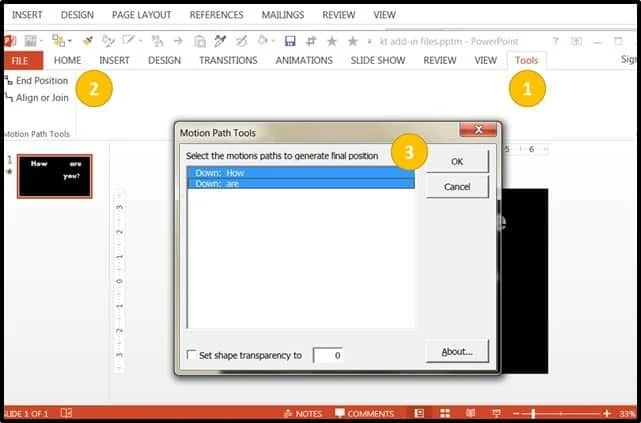Open PowerPoint's INSERT tab next to HOME
Image resolution: width=641 pixels, height=423 pixels.
[114, 60]
